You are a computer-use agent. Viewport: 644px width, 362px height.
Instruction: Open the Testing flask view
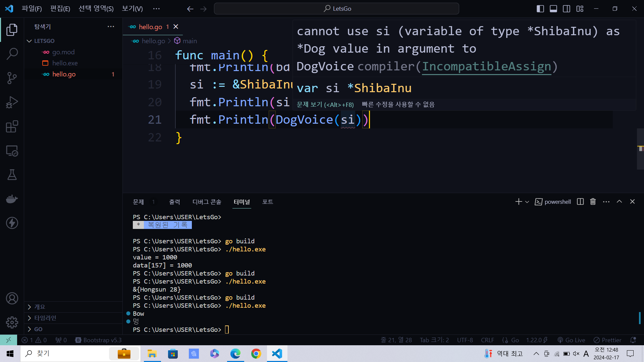12,175
